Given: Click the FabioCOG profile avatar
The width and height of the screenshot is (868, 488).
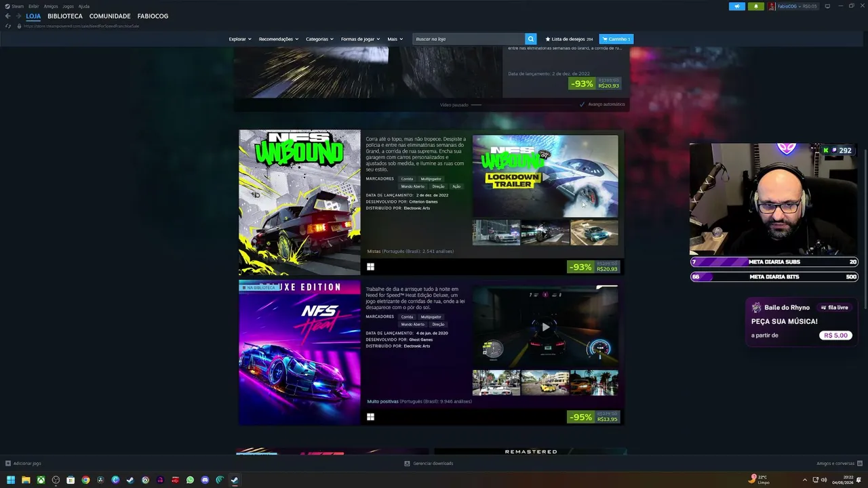Looking at the screenshot, I should pyautogui.click(x=772, y=6).
